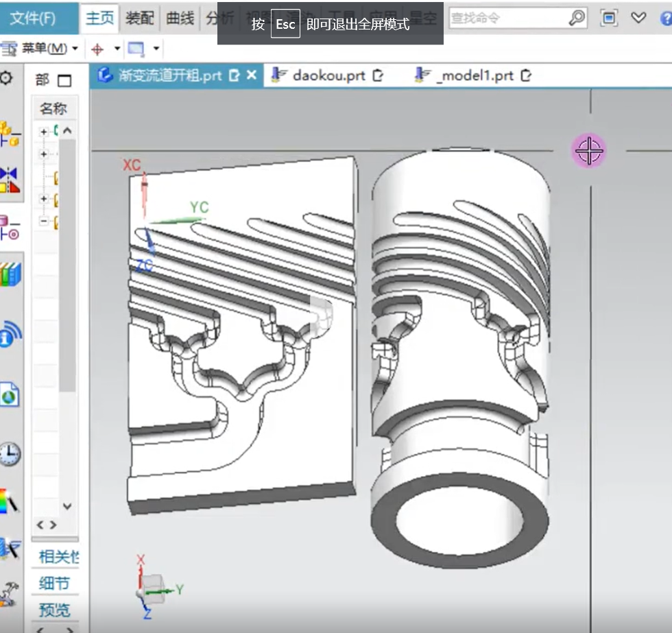This screenshot has height=633, width=672.
Task: Open dropdown arrow beside window selection icon
Action: (156, 49)
